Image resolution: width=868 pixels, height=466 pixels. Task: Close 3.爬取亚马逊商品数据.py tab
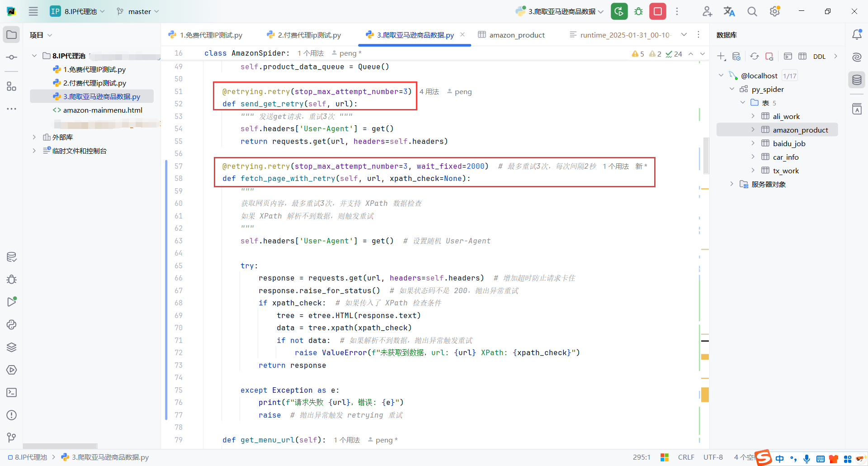coord(462,34)
